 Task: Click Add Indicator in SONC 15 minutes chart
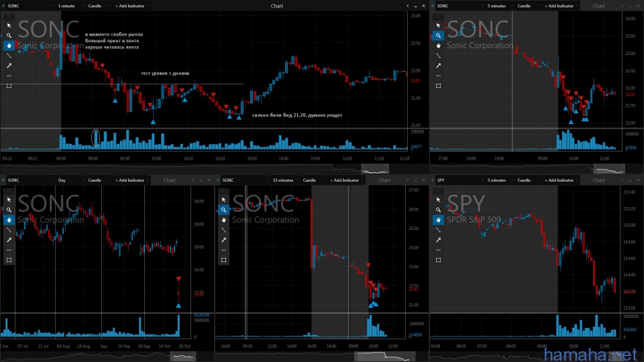point(345,180)
